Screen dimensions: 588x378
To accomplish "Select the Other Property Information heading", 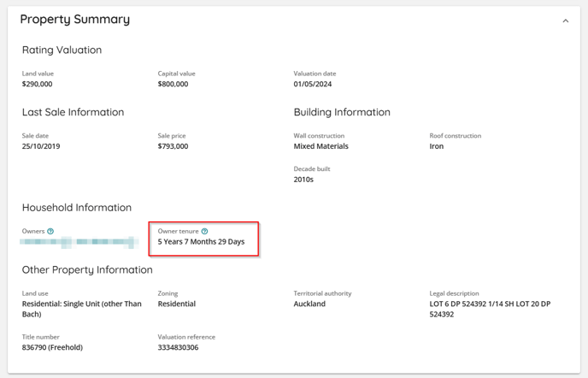I will [87, 270].
